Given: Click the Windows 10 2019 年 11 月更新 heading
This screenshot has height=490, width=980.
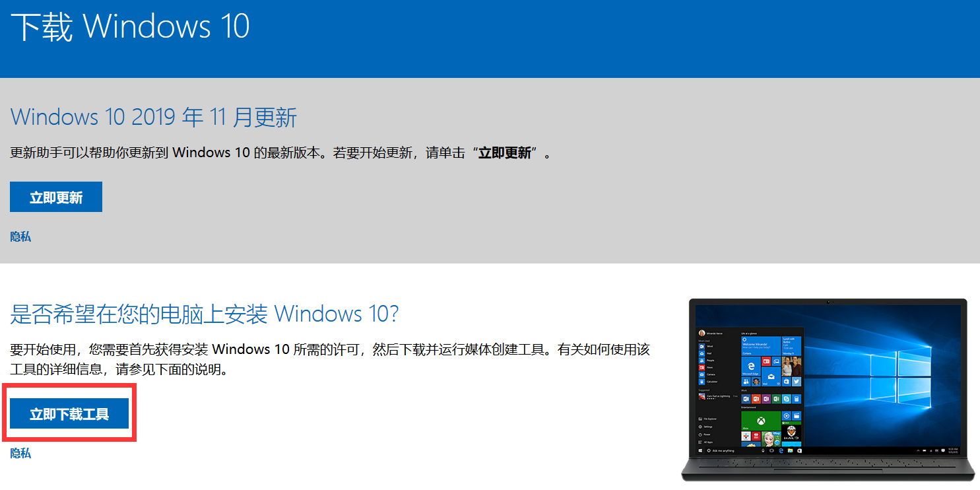Looking at the screenshot, I should tap(154, 118).
